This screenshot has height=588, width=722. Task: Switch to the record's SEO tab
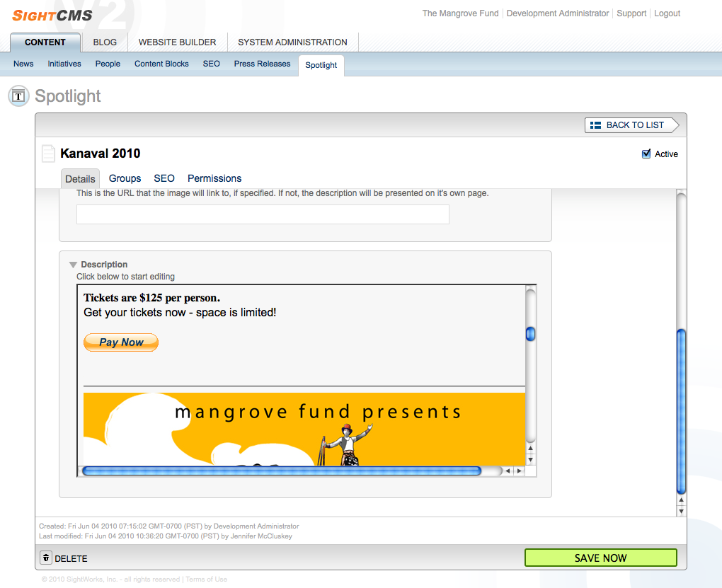[x=164, y=178]
